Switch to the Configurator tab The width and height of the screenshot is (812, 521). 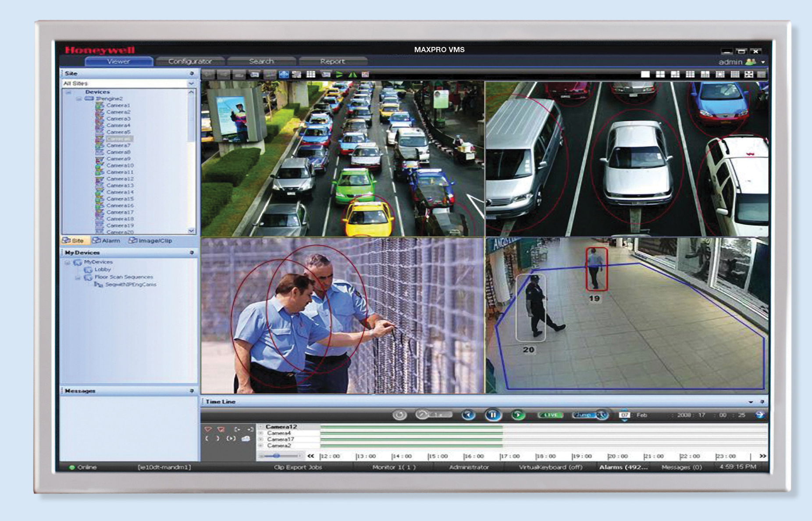190,61
